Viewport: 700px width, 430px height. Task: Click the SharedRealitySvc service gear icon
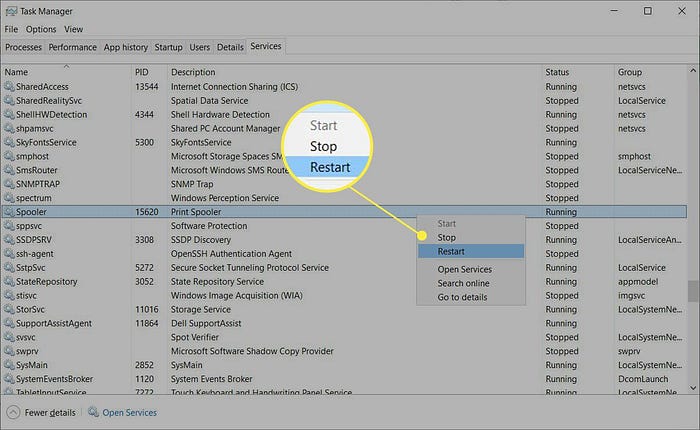(9, 100)
